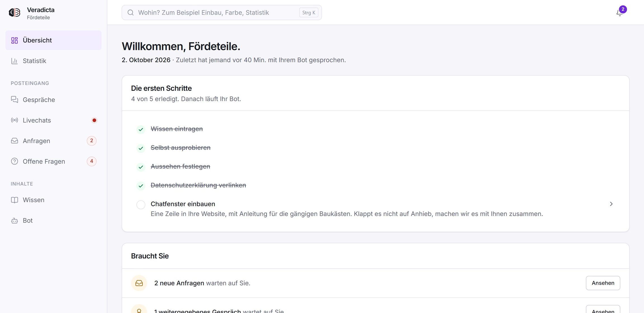This screenshot has width=644, height=313.
Task: Open the Übersicht menu item
Action: [x=53, y=40]
